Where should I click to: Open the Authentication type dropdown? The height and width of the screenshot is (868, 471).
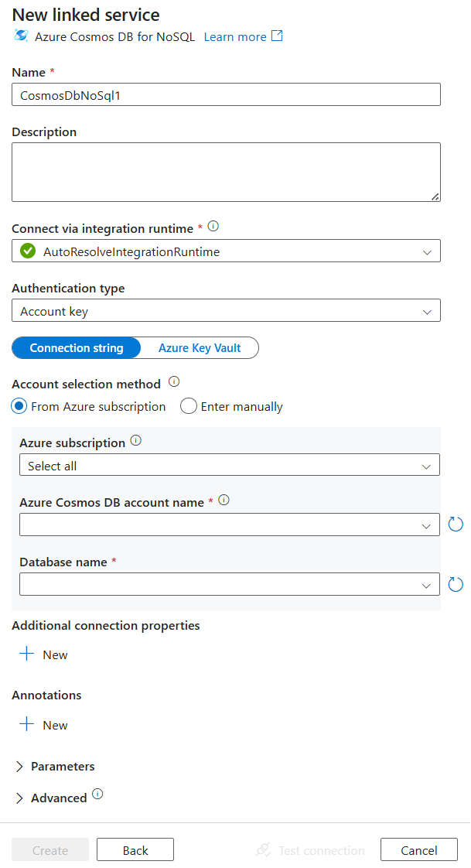tap(226, 309)
